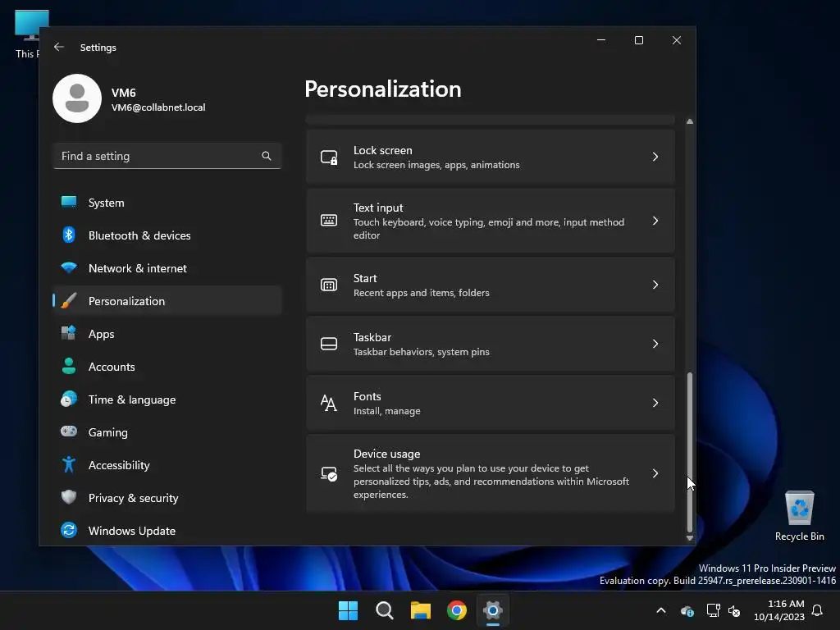
Task: Click the Privacy & security shield icon
Action: pos(69,497)
